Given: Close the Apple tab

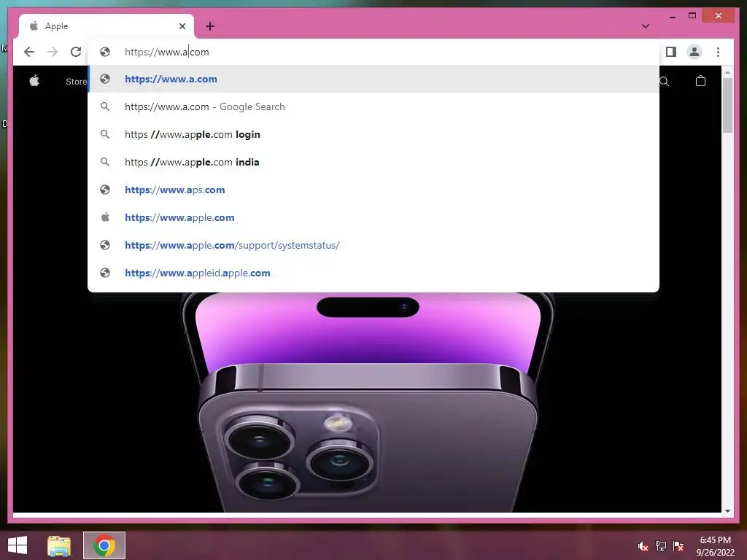Looking at the screenshot, I should click(x=182, y=26).
